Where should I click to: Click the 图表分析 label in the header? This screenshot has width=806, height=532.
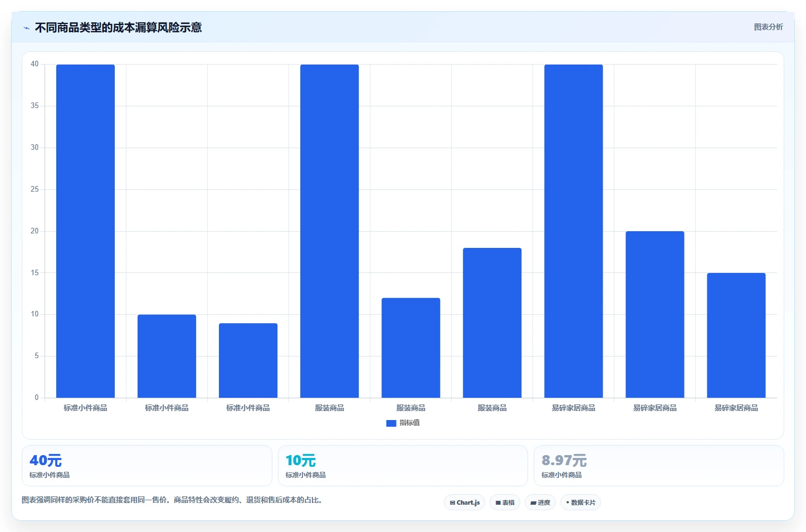(x=768, y=27)
